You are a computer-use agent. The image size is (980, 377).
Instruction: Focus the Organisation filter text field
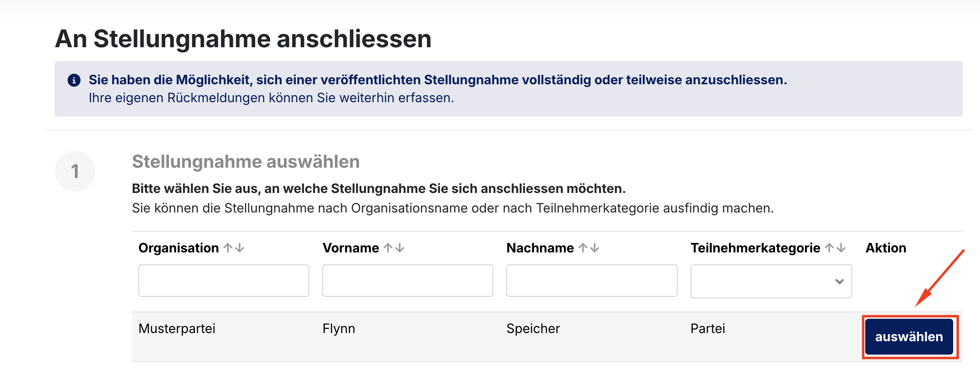click(223, 281)
